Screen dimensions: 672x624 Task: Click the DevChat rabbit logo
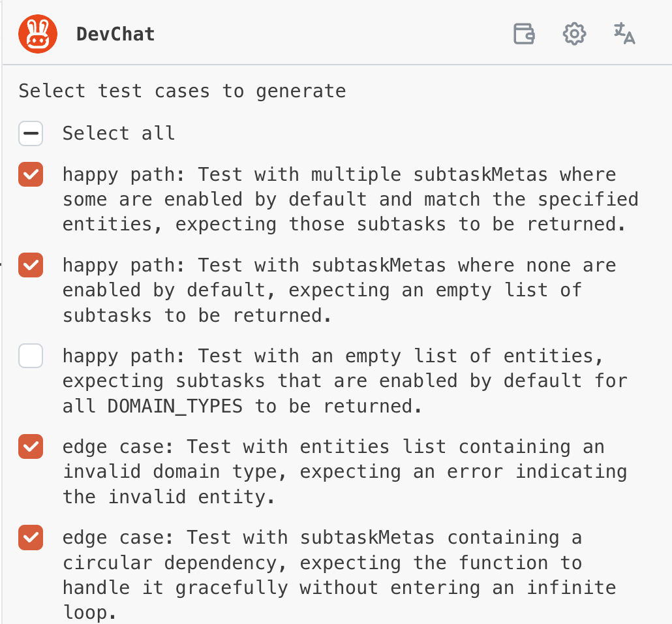pyautogui.click(x=38, y=34)
